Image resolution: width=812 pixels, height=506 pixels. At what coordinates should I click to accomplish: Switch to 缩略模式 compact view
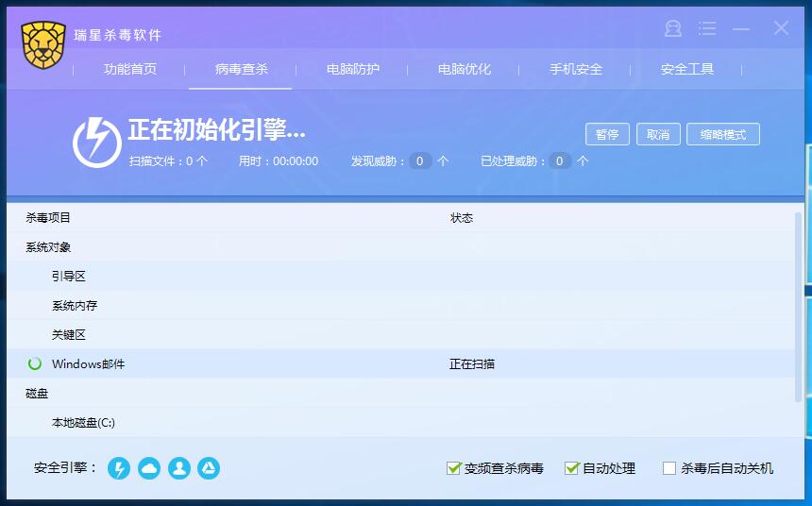(723, 134)
